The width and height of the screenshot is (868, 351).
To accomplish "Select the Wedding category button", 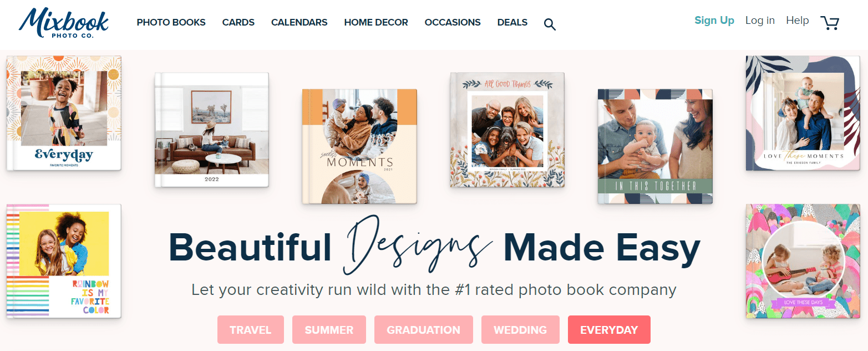I will pos(520,330).
